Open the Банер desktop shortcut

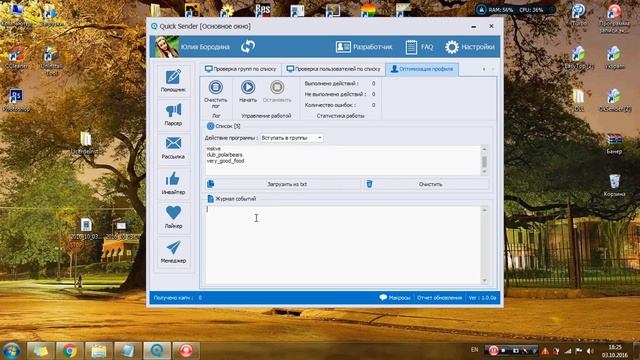click(614, 143)
